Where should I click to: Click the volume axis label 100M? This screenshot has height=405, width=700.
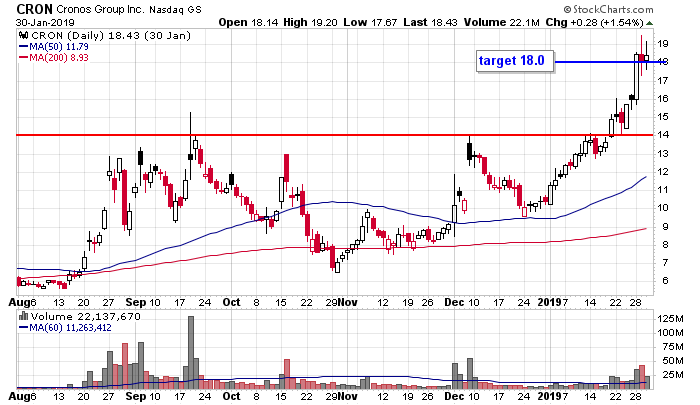pyautogui.click(x=671, y=333)
